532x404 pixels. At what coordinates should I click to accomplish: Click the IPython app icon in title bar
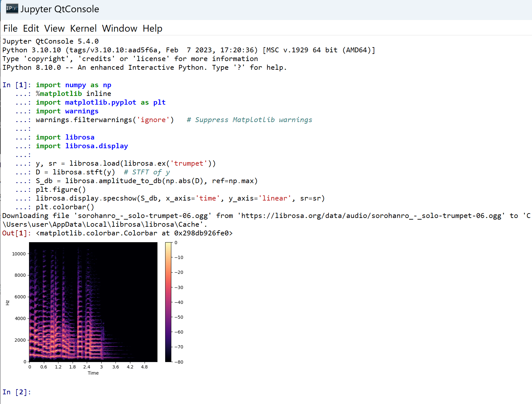tap(12, 8)
